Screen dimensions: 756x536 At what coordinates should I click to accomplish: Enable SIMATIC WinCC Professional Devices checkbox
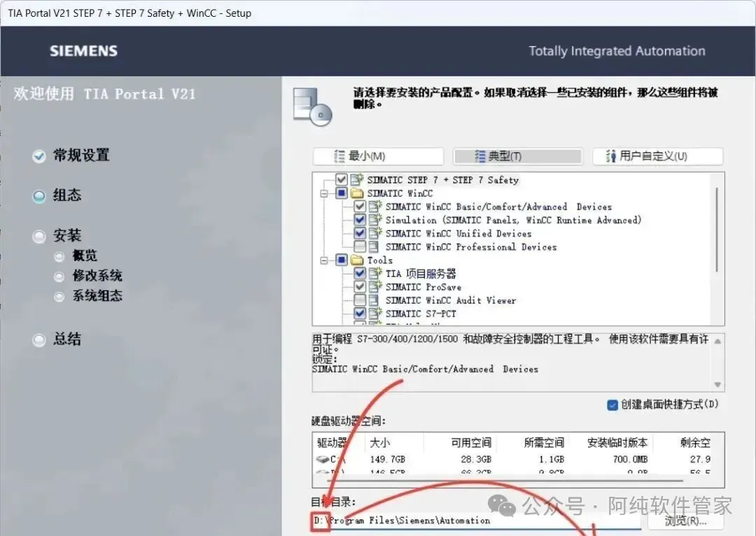click(x=360, y=247)
